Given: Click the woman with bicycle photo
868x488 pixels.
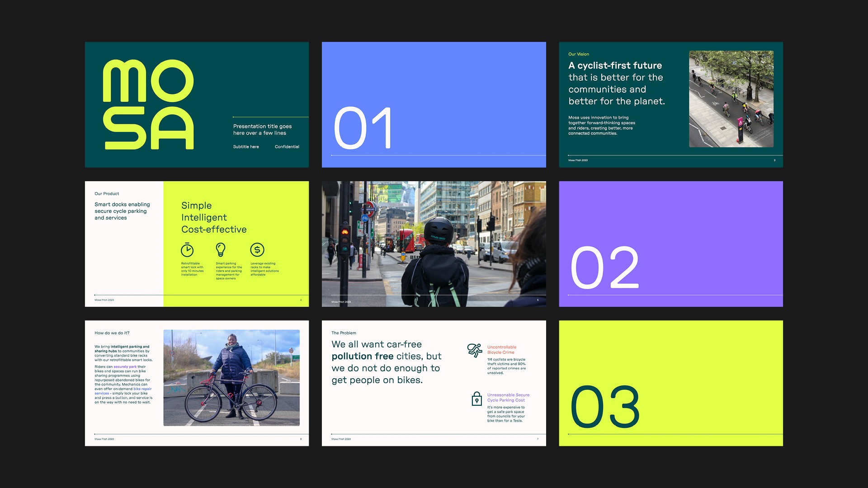Looking at the screenshot, I should pyautogui.click(x=231, y=378).
